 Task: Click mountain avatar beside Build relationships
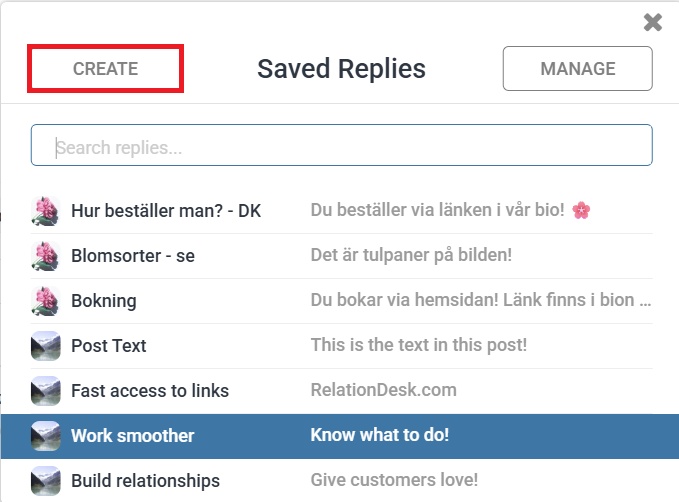pos(45,481)
